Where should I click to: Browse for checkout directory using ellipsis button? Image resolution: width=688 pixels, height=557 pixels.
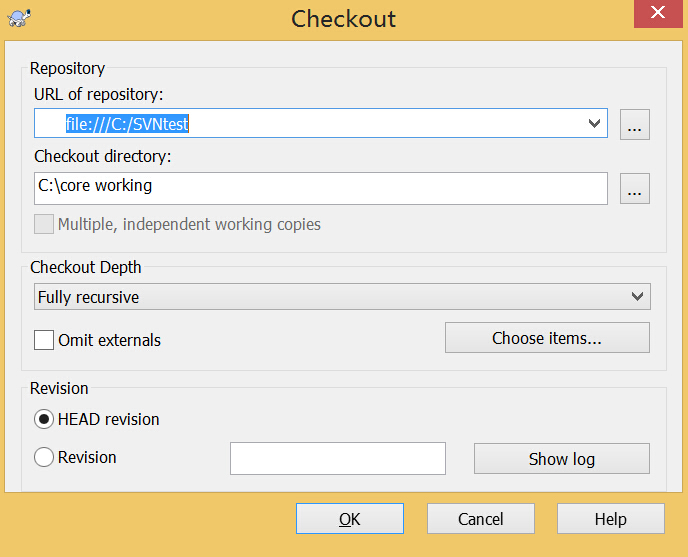634,189
